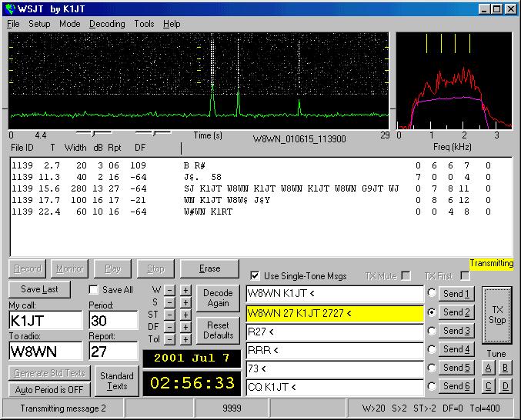Click the 'W8WN K1JT <' message field

point(335,294)
